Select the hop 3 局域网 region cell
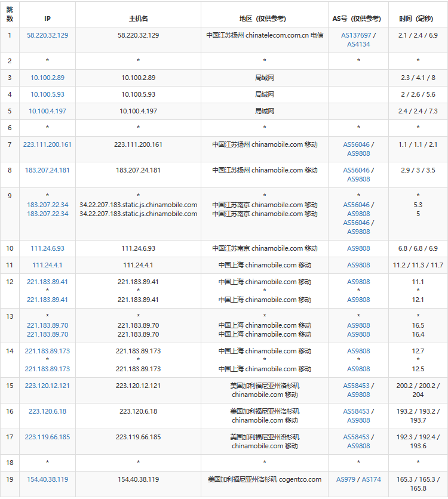Screen dimensions: 448x499 point(265,78)
